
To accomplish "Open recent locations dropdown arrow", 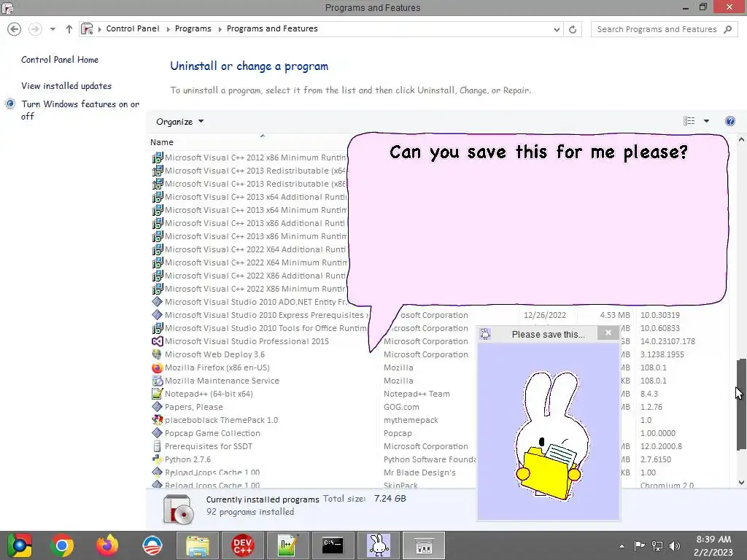I will coord(53,29).
